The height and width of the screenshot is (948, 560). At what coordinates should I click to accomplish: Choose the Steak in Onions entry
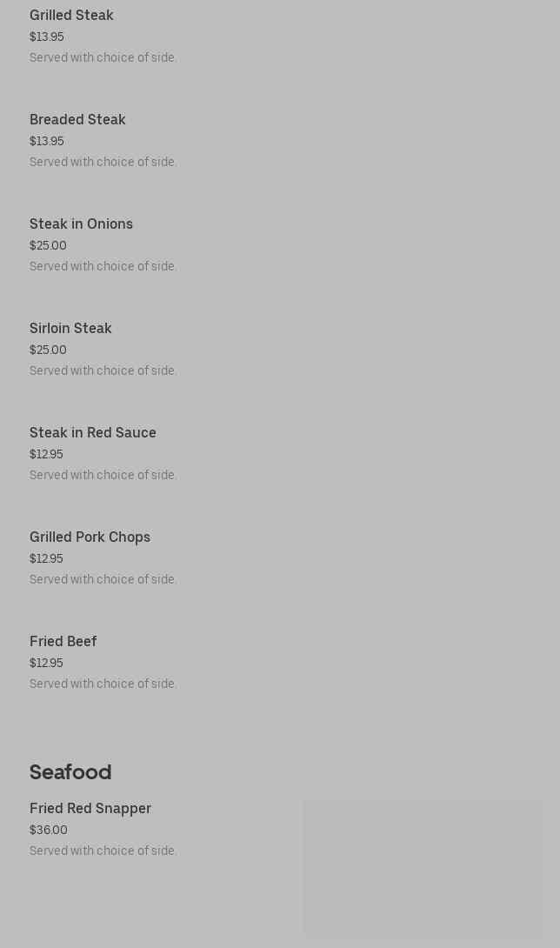[81, 224]
